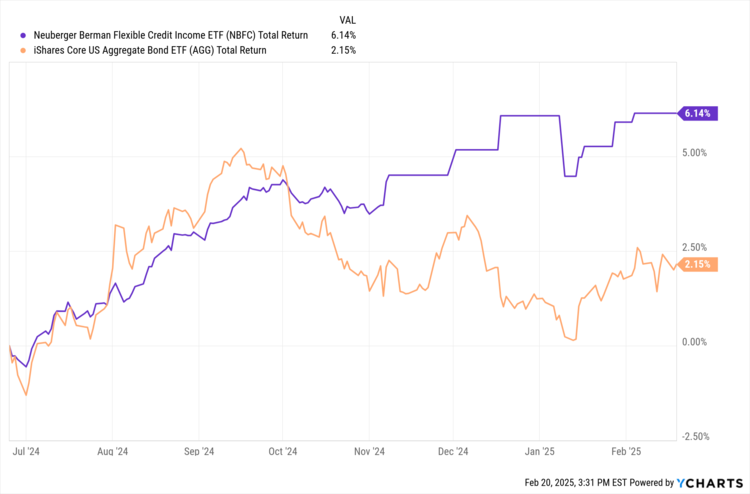Select the Nov '24 x-axis marker

coord(368,451)
